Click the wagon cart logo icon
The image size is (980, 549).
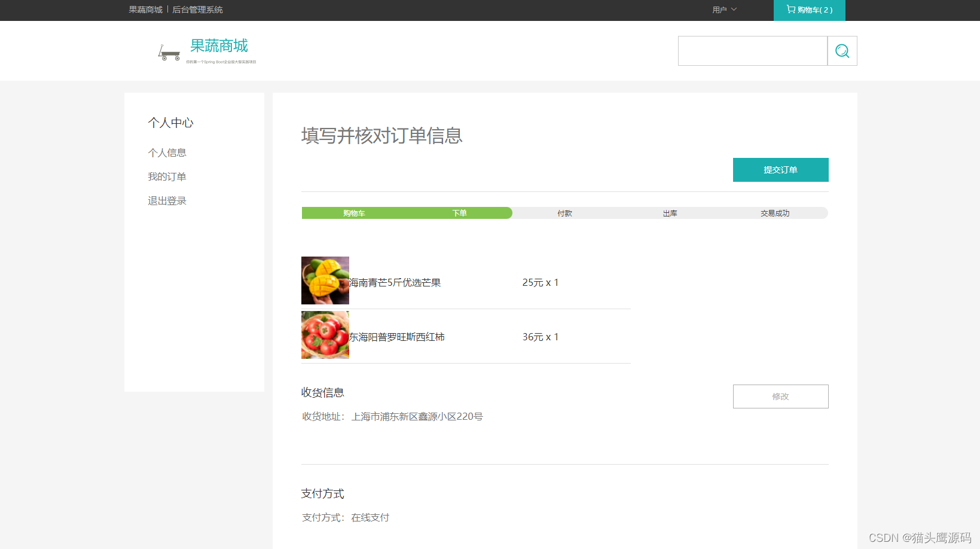tap(169, 53)
